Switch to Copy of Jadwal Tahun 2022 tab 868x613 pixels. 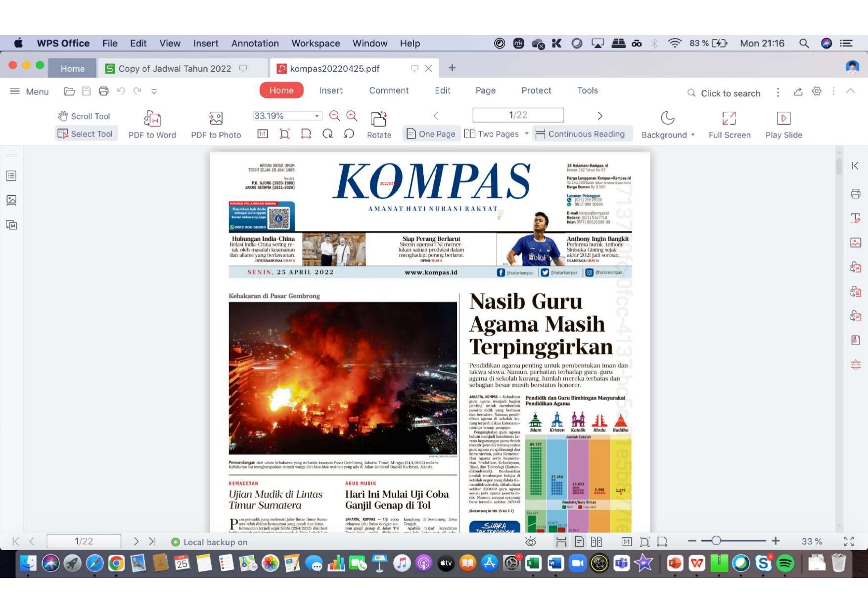(175, 69)
